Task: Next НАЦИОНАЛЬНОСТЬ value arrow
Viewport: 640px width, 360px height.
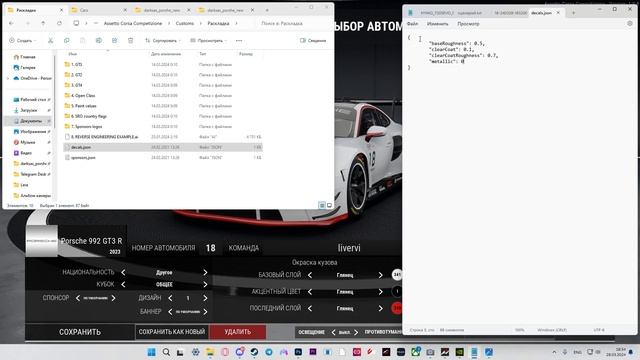Action: tap(205, 272)
